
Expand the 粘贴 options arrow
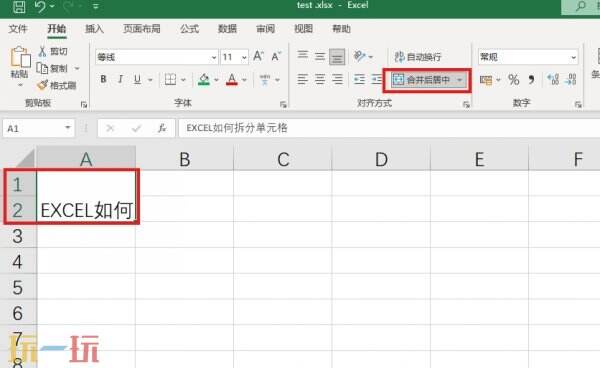(x=20, y=85)
